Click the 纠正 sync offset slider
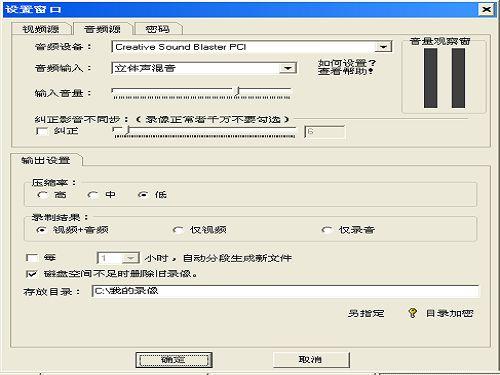 (x=204, y=131)
